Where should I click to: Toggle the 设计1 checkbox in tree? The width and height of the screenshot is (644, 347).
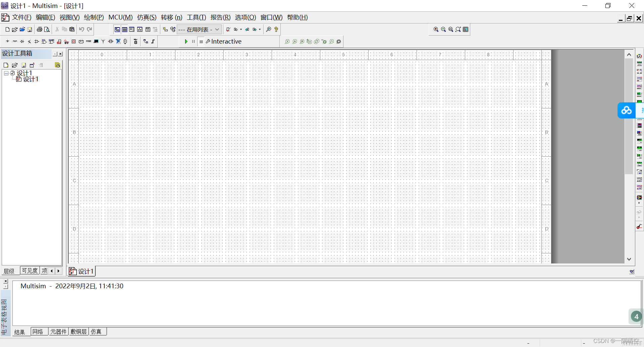click(12, 73)
